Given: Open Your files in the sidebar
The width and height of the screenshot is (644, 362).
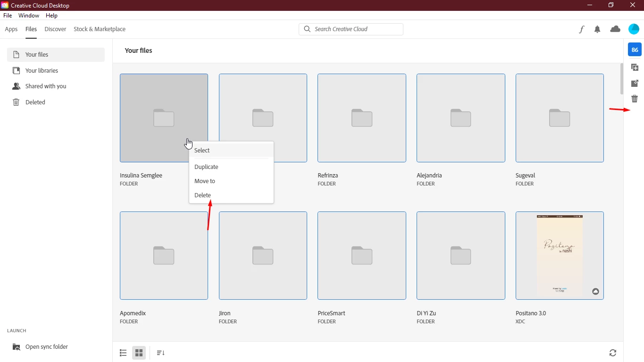Looking at the screenshot, I should (56, 54).
